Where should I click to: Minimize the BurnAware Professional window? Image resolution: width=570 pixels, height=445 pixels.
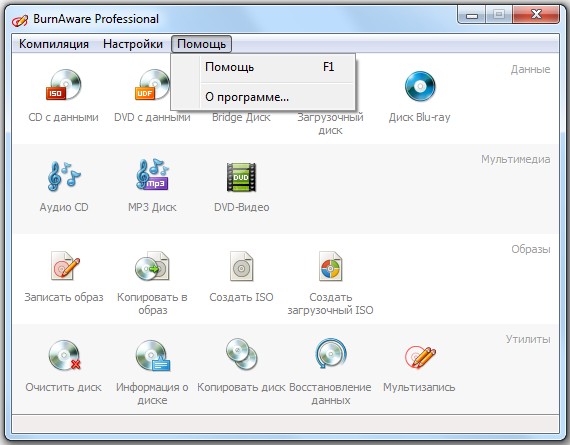[x=472, y=15]
